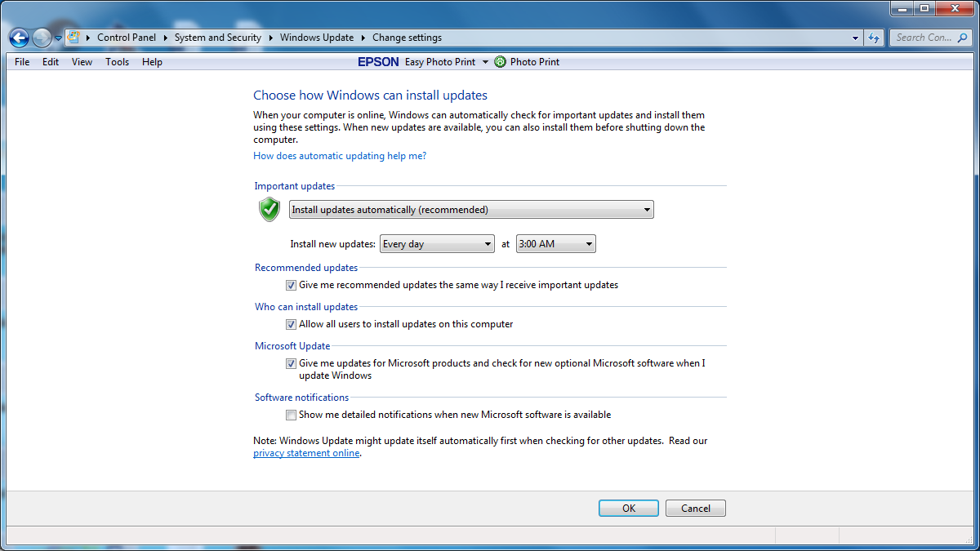Click the 'Important updates' section label
This screenshot has width=980, height=551.
click(295, 186)
